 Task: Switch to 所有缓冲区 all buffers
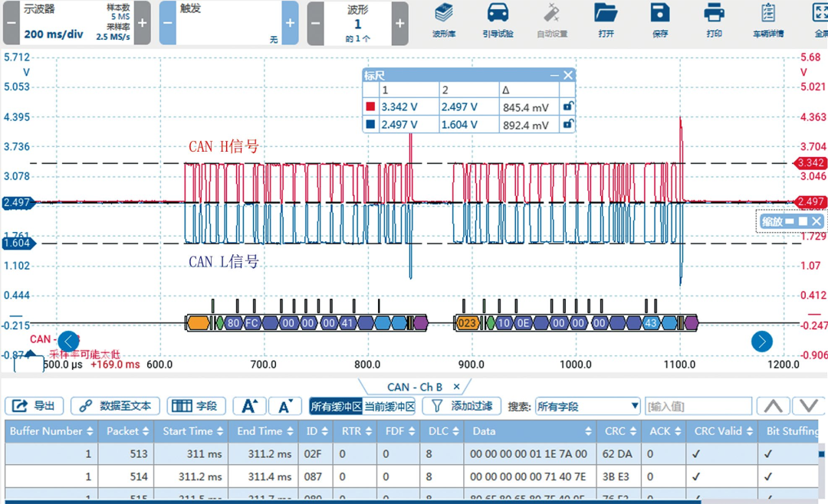point(336,407)
